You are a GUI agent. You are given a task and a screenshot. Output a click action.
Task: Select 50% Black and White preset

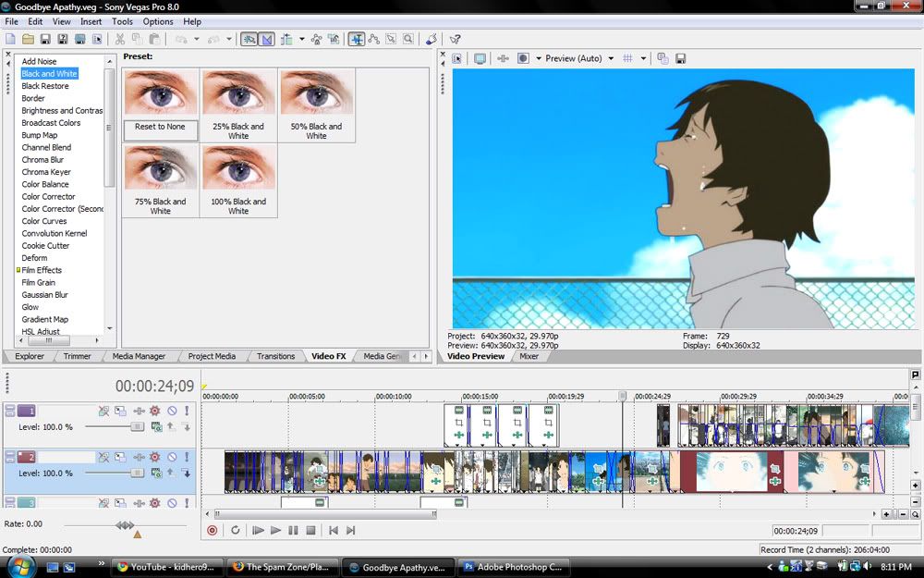coord(316,106)
